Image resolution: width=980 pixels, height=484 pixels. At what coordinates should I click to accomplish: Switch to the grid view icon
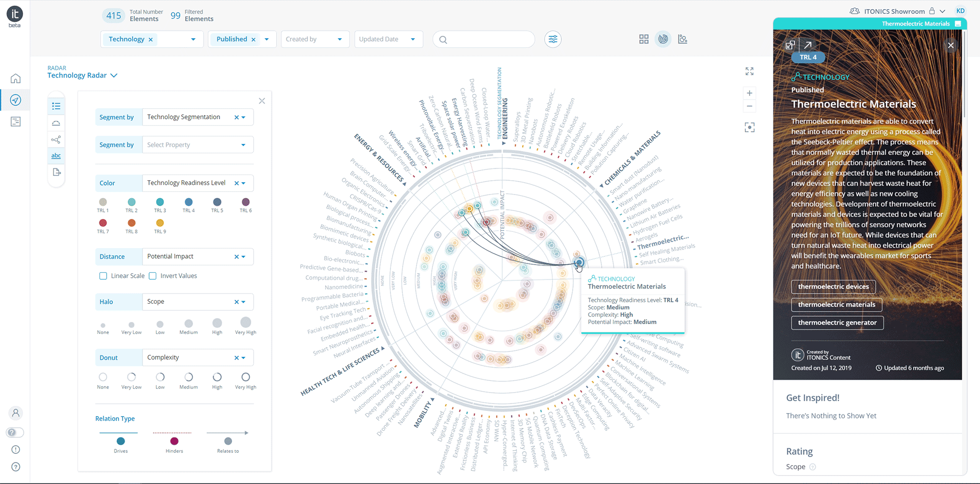pos(643,39)
